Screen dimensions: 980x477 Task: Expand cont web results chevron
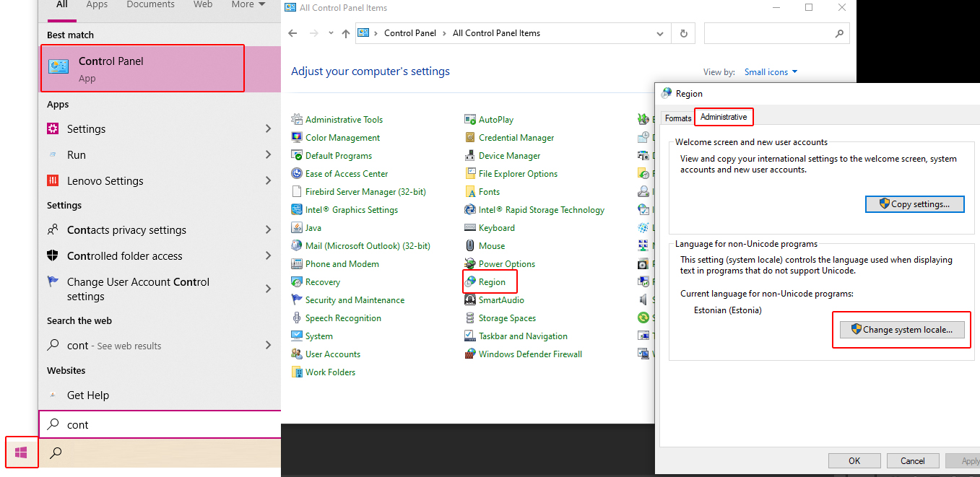(x=268, y=346)
